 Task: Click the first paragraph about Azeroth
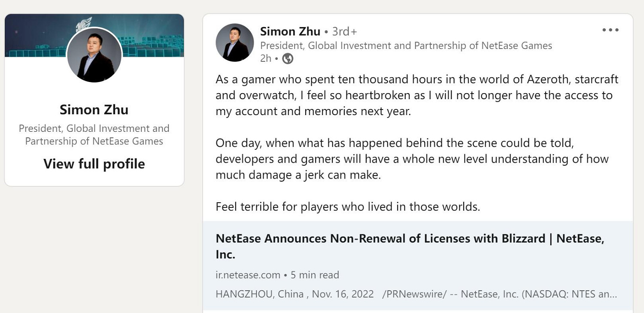(x=416, y=95)
